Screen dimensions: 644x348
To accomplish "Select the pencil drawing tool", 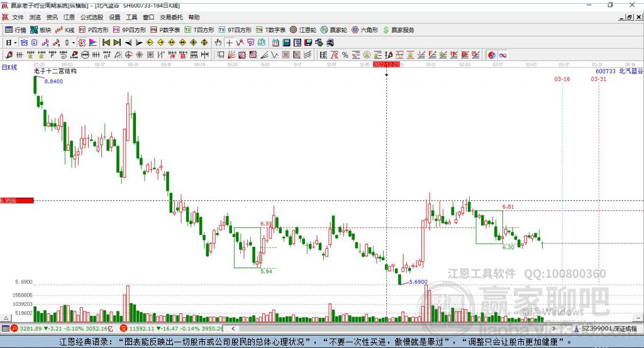I will point(9,55).
